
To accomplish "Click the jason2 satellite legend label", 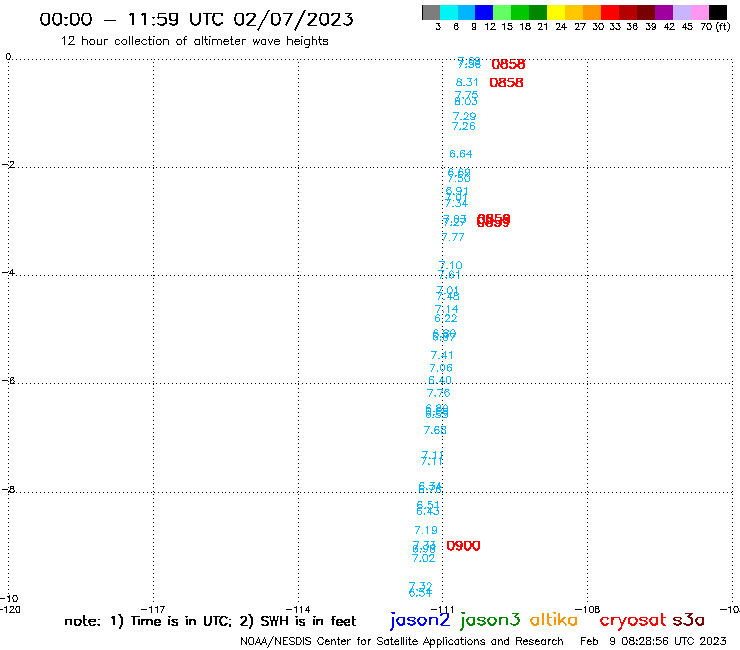I will click(x=420, y=620).
